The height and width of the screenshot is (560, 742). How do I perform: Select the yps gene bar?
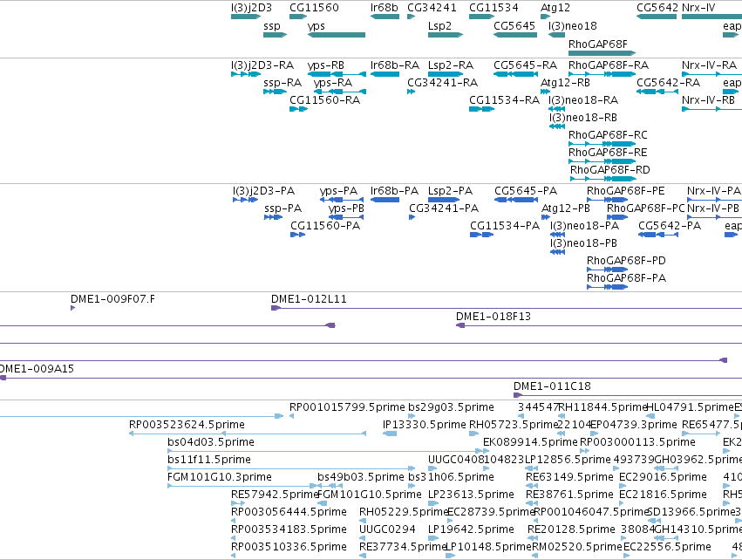tap(337, 35)
